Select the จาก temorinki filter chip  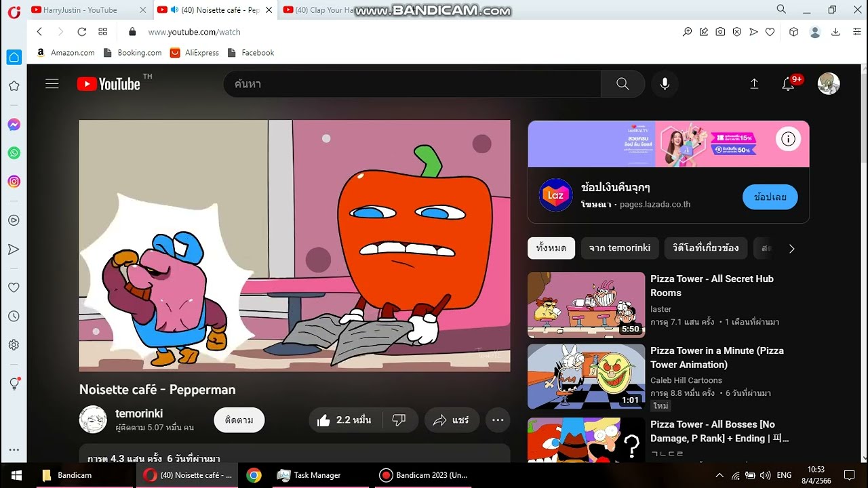(x=620, y=248)
